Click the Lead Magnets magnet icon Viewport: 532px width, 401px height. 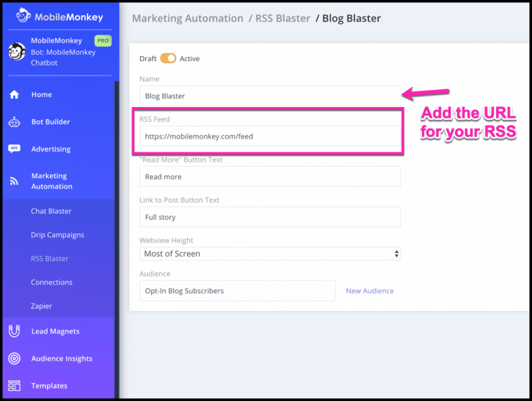(14, 331)
